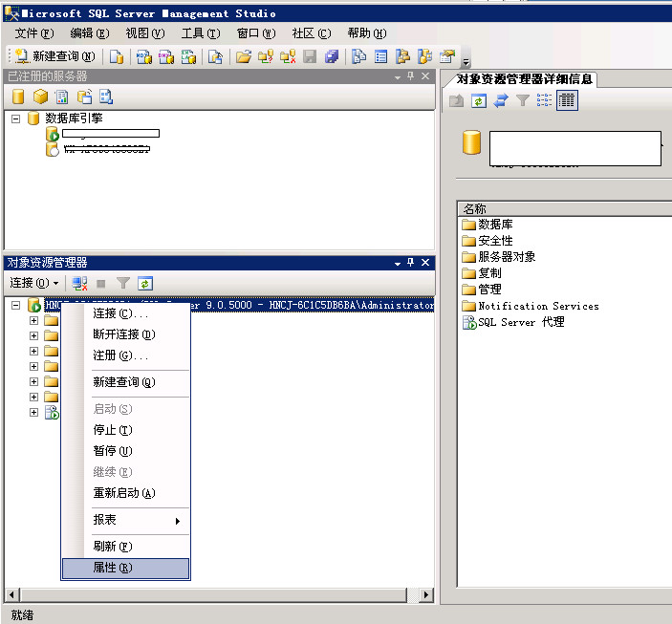The height and width of the screenshot is (624, 672).
Task: Open an Analysis Services DMX query icon
Action: click(166, 56)
